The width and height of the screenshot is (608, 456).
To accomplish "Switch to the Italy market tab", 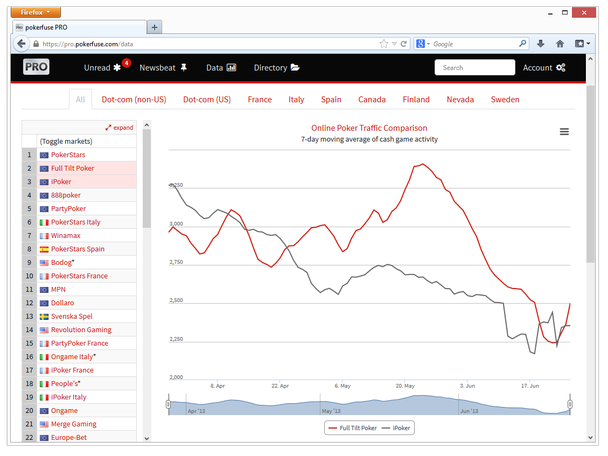I will tap(296, 100).
